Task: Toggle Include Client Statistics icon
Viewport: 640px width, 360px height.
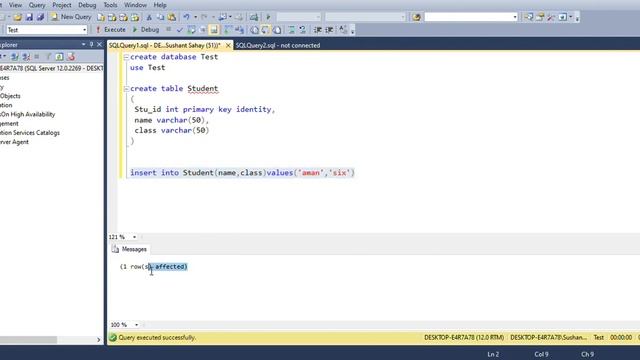Action: coord(240,30)
